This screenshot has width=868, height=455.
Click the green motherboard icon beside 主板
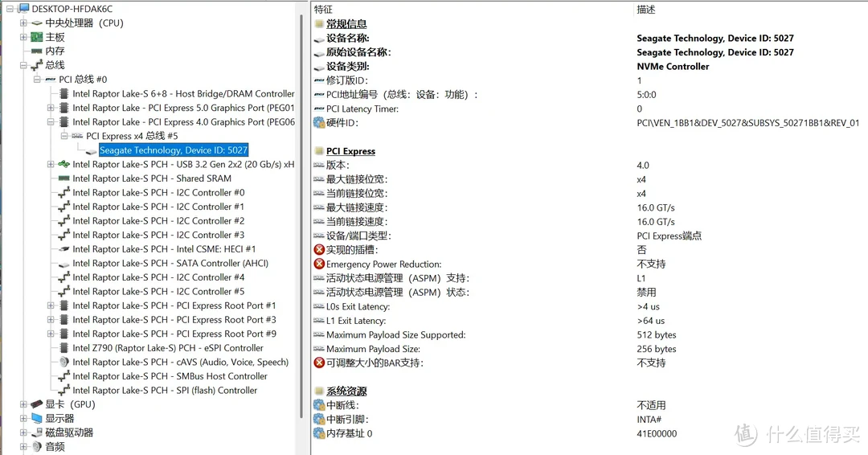click(36, 37)
